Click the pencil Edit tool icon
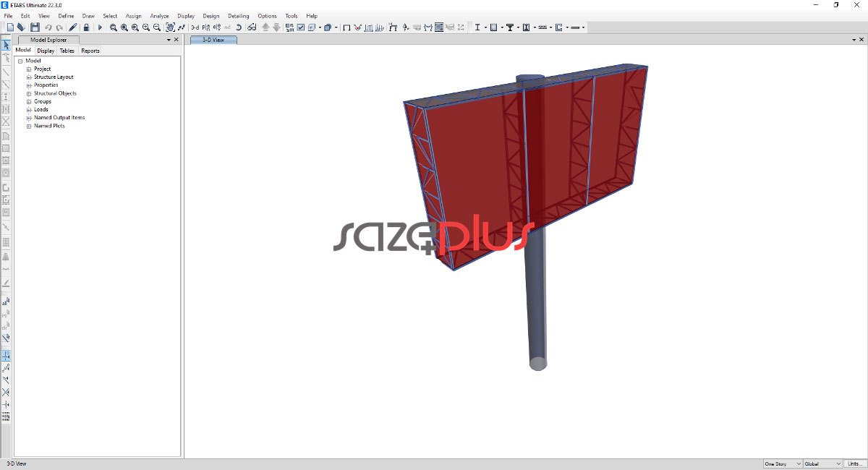Viewport: 868px width, 470px height. tap(73, 27)
